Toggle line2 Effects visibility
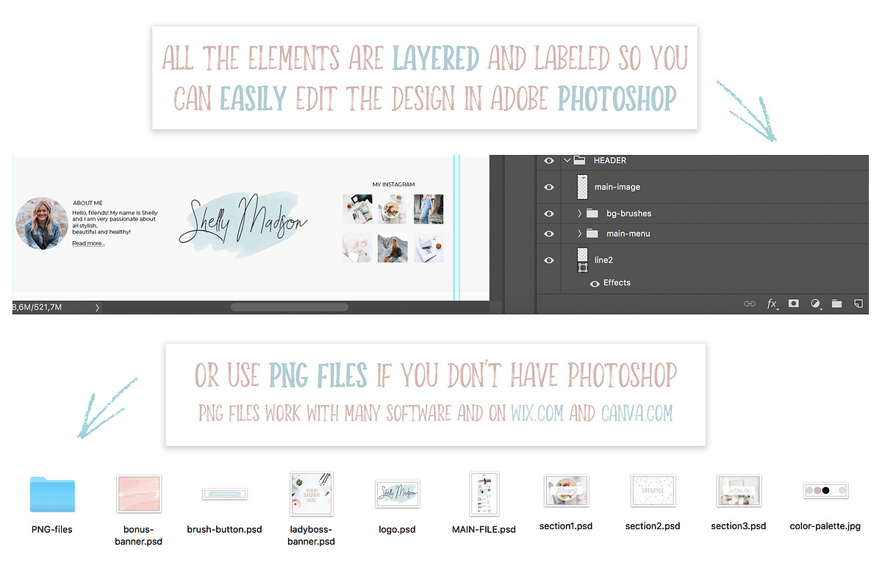Screen dimensions: 882x588 [595, 283]
